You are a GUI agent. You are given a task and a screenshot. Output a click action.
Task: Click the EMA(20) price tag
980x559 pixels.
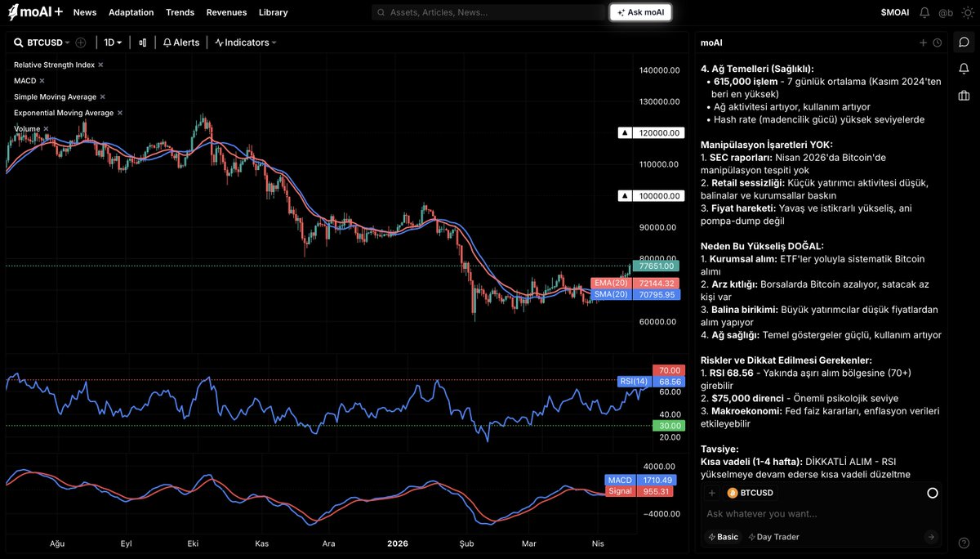(x=636, y=283)
